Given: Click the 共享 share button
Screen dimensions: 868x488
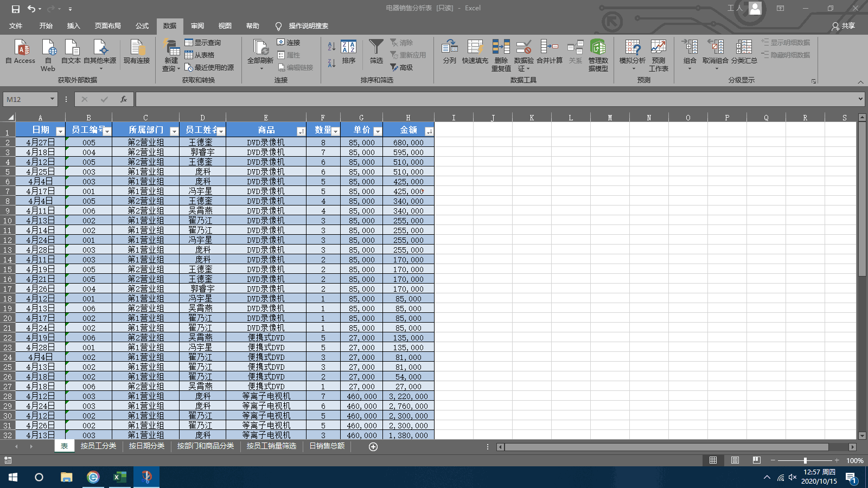Looking at the screenshot, I should point(844,26).
